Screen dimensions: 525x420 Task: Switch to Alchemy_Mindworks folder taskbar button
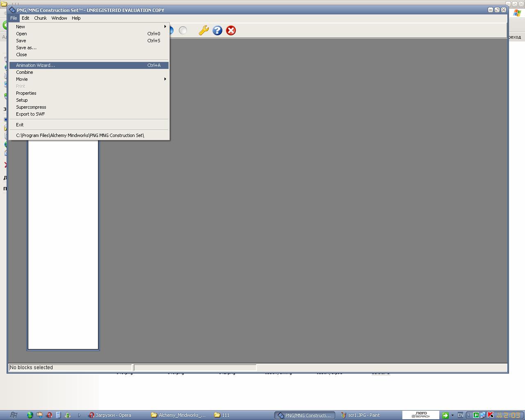tap(179, 415)
